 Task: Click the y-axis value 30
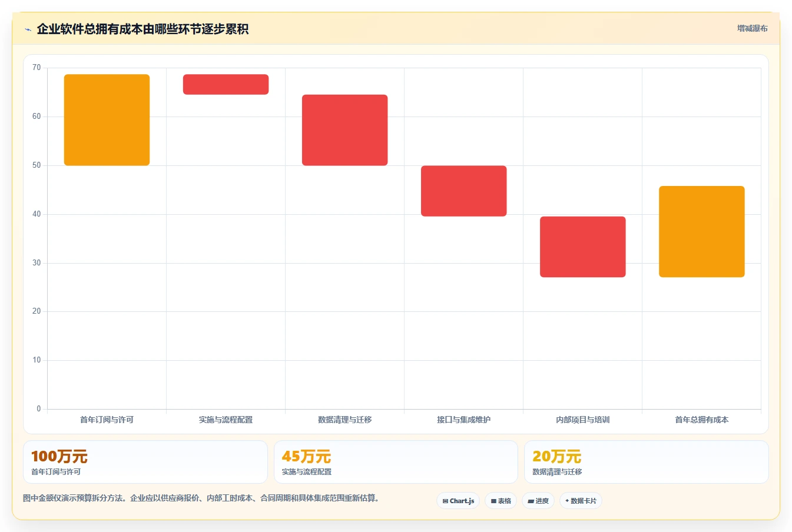coord(37,263)
